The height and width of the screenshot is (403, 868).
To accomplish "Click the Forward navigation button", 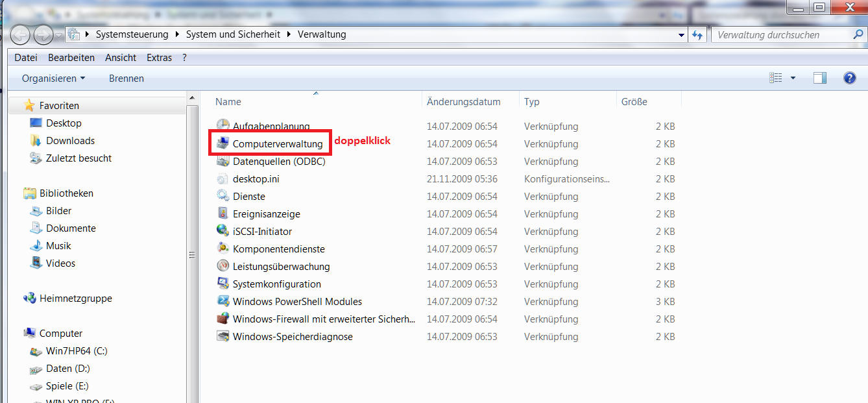I will pos(43,34).
